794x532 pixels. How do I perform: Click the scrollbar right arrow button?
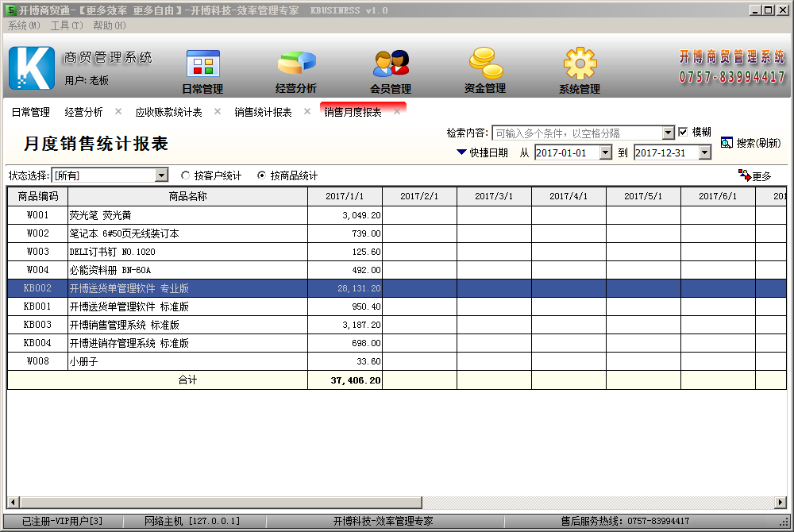[x=781, y=502]
